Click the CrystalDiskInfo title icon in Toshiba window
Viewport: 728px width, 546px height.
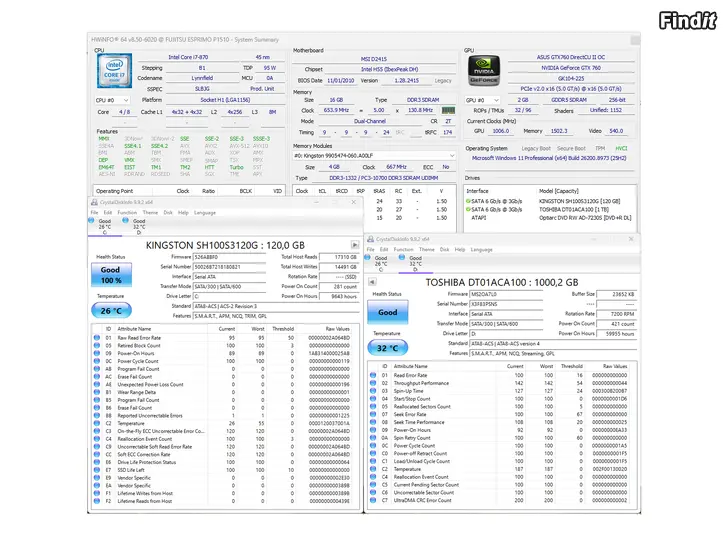click(x=370, y=239)
